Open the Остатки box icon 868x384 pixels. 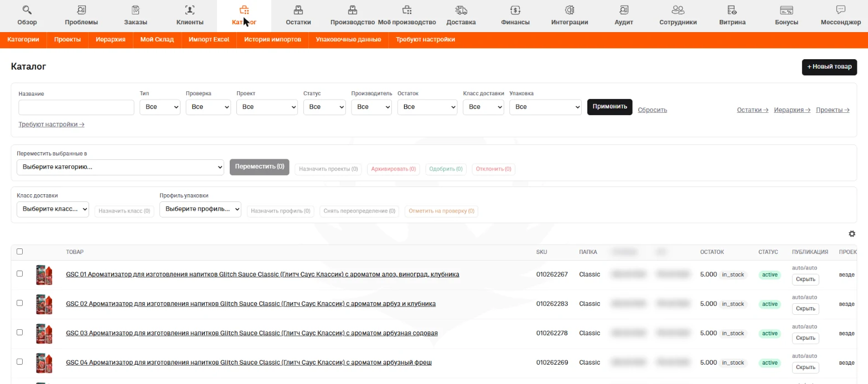[298, 10]
